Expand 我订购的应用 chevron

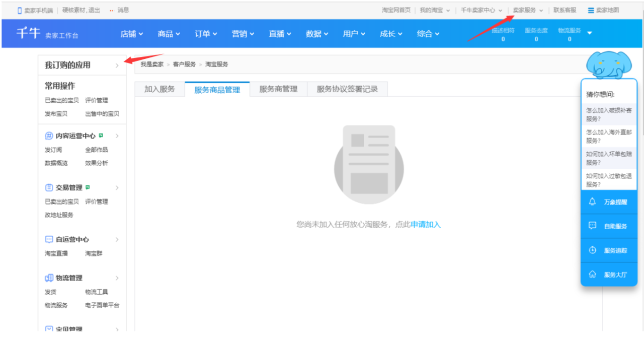[x=117, y=65]
